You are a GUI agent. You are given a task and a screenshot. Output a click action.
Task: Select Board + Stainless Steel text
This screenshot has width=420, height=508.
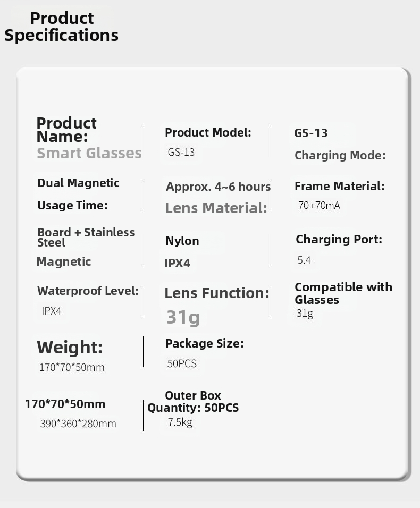86,237
